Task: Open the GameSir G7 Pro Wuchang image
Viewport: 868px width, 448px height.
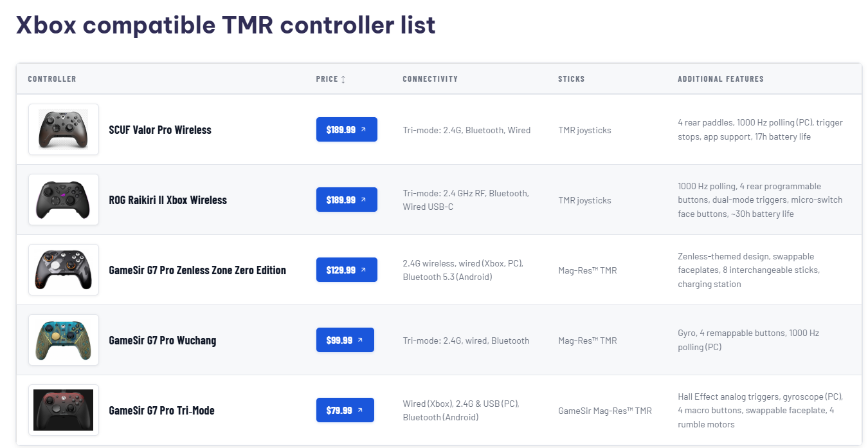Action: 64,340
